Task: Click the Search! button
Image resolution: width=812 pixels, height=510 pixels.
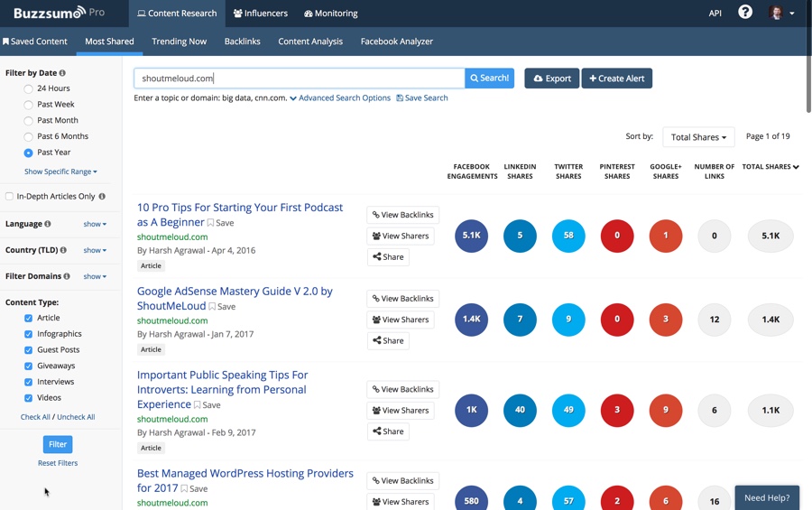Action: coord(489,79)
